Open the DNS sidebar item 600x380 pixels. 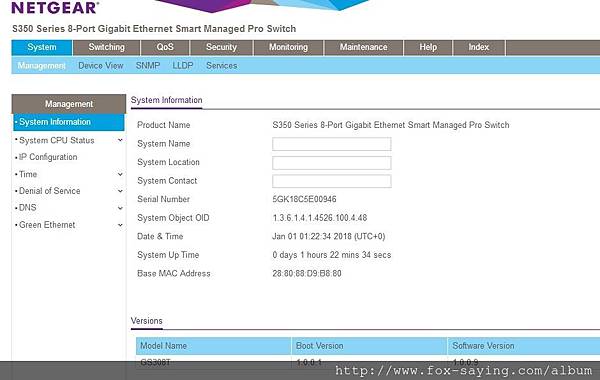pos(28,208)
